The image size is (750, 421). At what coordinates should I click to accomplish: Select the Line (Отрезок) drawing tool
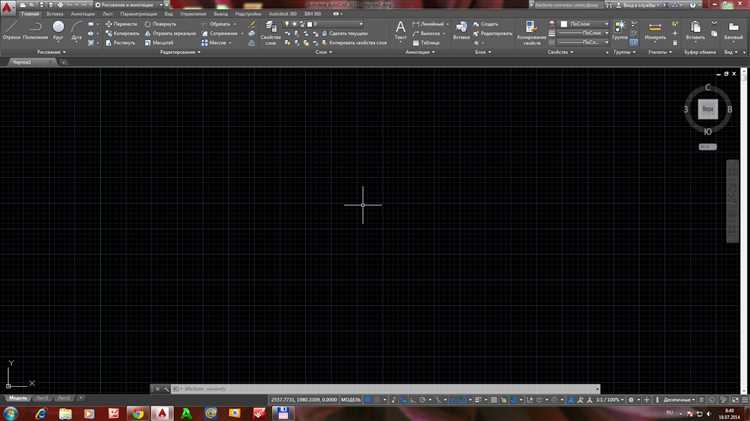(11, 30)
